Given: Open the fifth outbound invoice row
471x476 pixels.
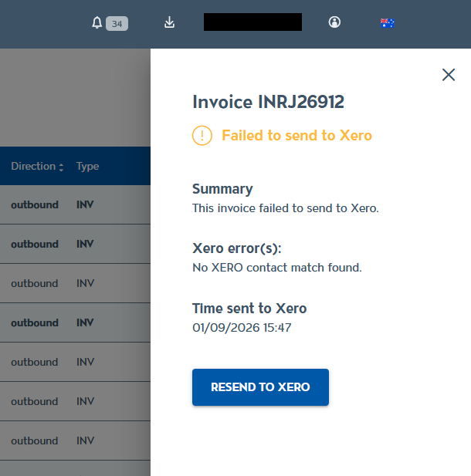Looking at the screenshot, I should coord(75,362).
